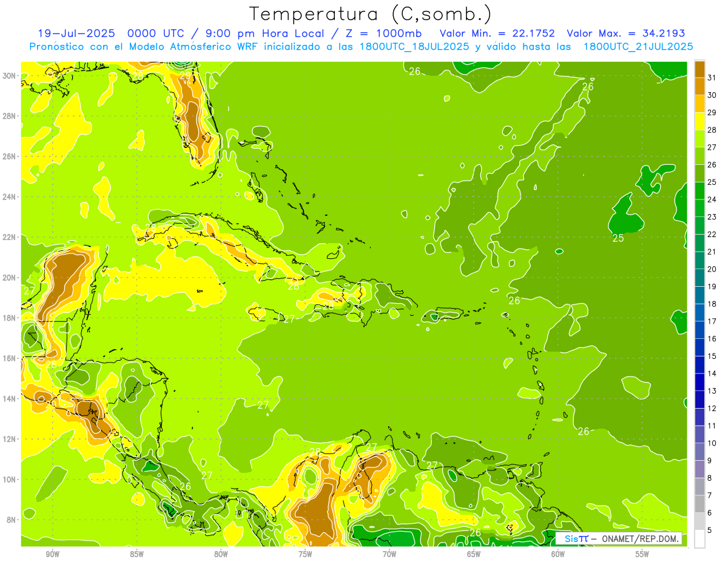Screen dimensions: 728x562
Task: Click the legend value 14
Action: point(712,374)
